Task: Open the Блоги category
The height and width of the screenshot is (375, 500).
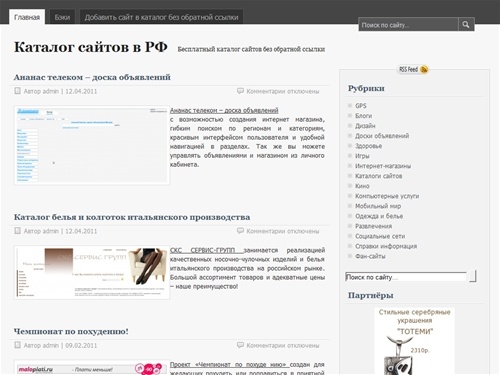Action: pyautogui.click(x=363, y=116)
